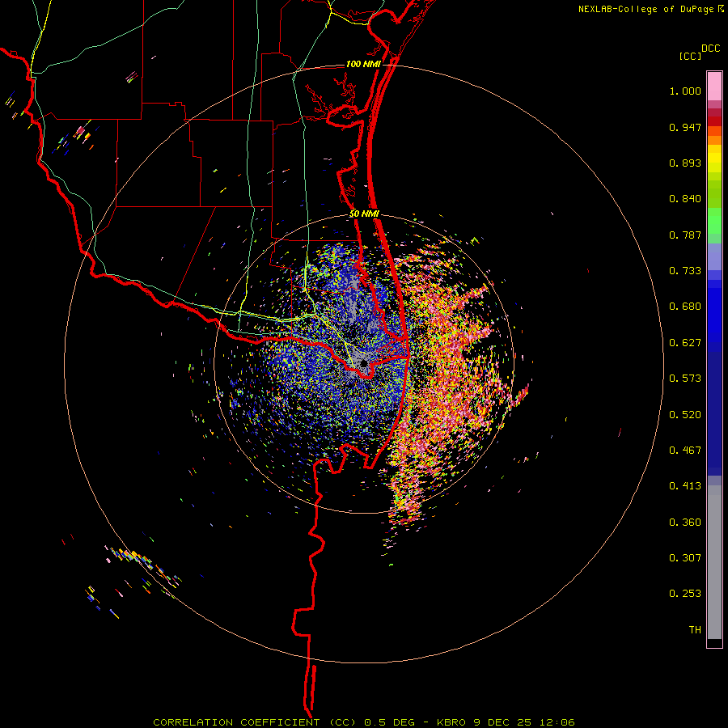Click the NEXLAB-College of DuPage watermark text
Image resolution: width=728 pixels, height=728 pixels.
pos(647,9)
